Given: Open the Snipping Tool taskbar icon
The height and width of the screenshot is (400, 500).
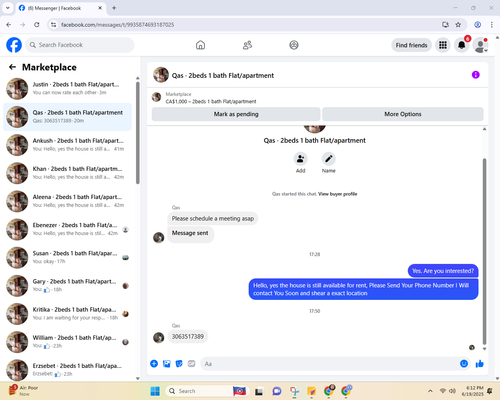Looking at the screenshot, I should click(x=294, y=391).
